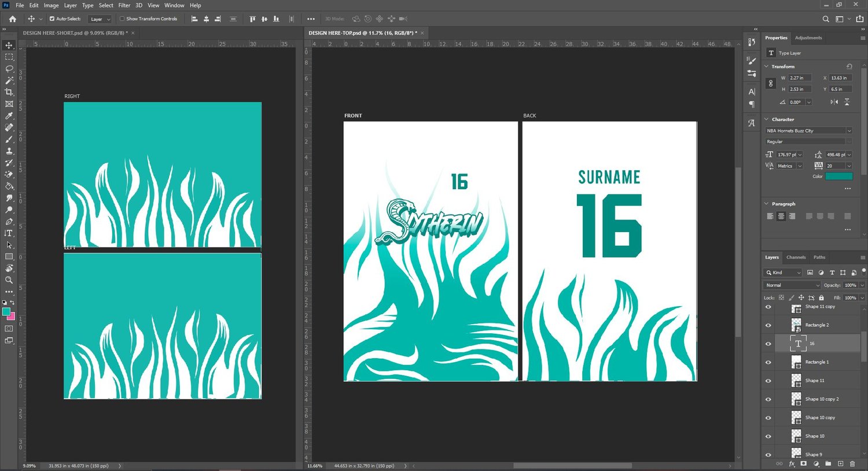
Task: Click the W width field in Transform
Action: point(800,78)
